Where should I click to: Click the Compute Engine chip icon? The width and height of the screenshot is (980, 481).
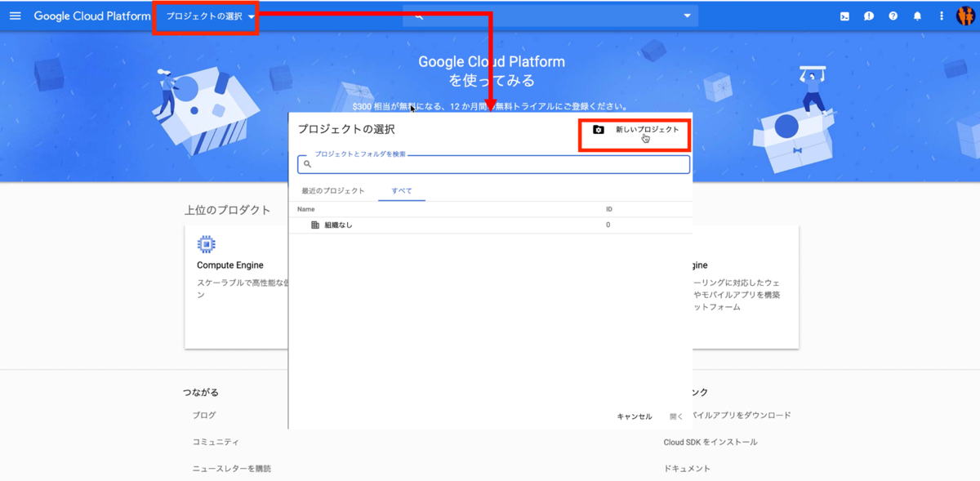point(206,244)
